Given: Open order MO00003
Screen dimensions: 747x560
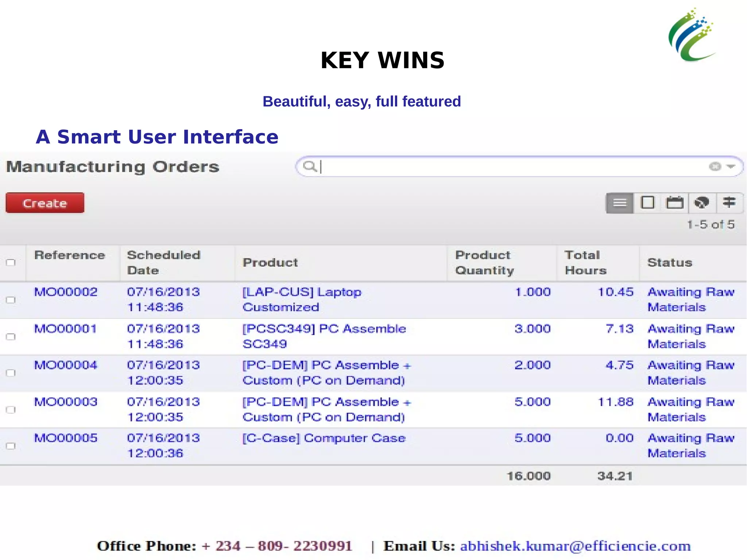Looking at the screenshot, I should (x=66, y=402).
